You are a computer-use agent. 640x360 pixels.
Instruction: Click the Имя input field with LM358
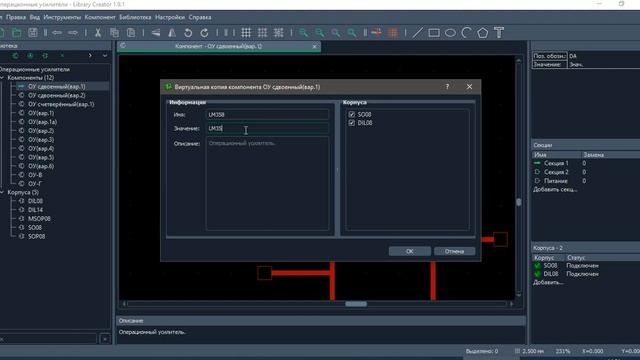point(267,115)
